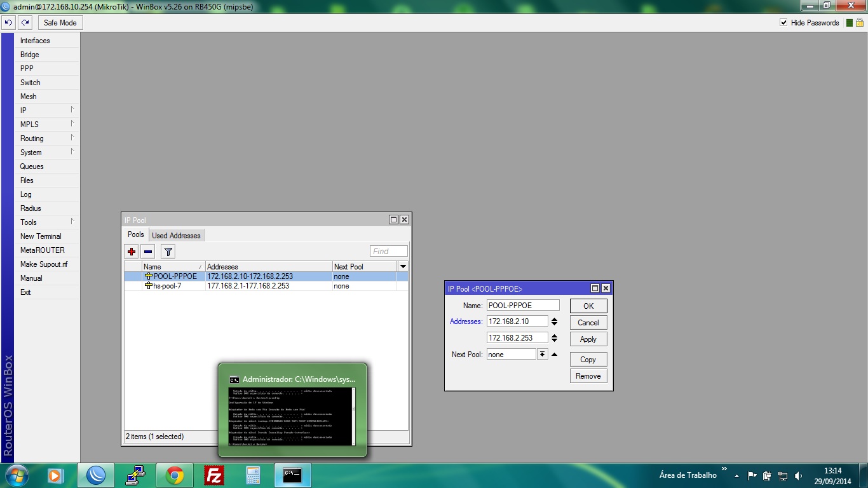
Task: Open the filter funnel icon in IP Pool
Action: point(168,252)
